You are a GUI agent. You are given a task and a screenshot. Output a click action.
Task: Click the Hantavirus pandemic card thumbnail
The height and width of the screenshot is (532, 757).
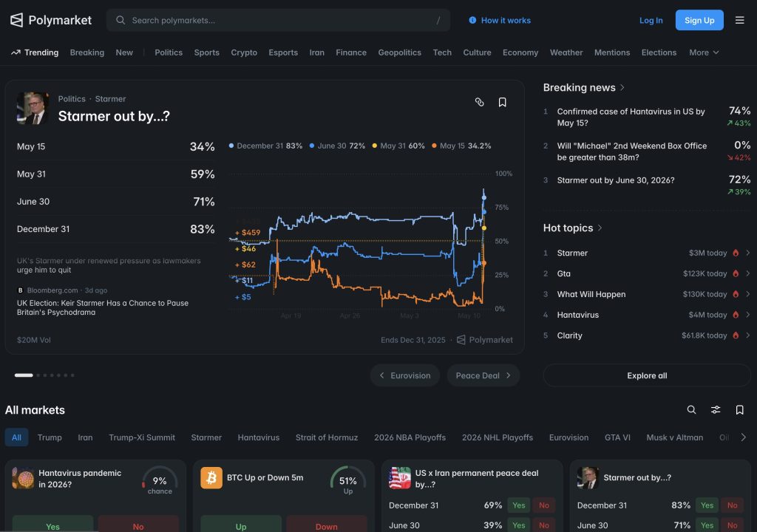click(23, 478)
